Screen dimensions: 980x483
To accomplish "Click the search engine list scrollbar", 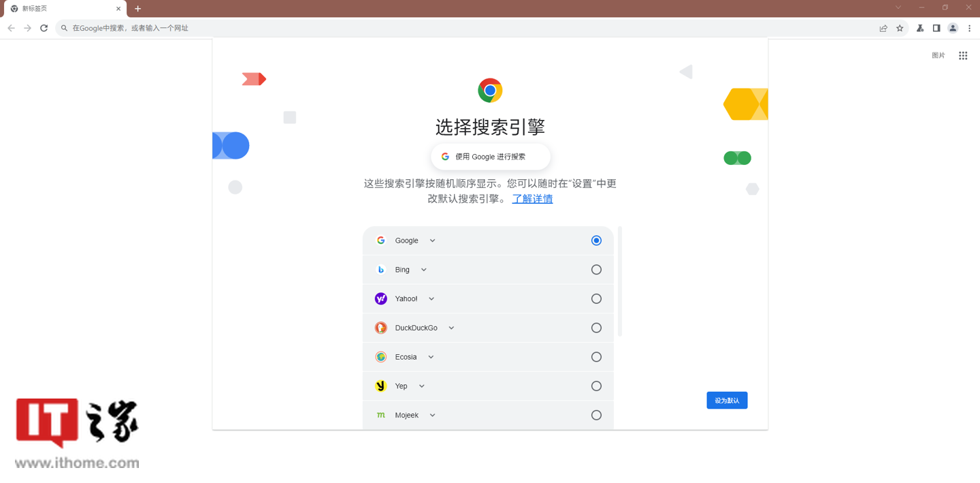I will [x=620, y=281].
